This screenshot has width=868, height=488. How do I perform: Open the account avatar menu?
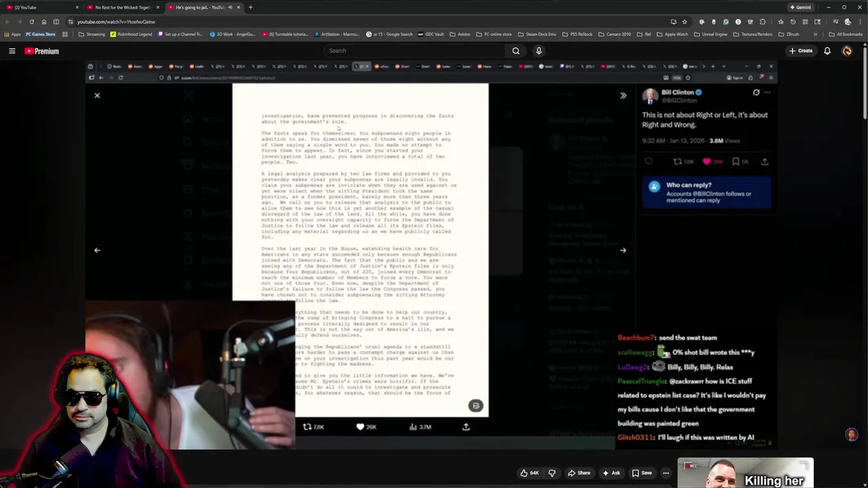click(847, 51)
